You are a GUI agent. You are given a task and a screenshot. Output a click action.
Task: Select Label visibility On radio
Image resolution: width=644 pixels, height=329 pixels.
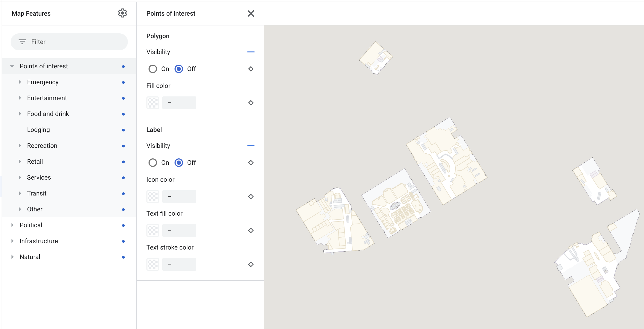coord(153,163)
